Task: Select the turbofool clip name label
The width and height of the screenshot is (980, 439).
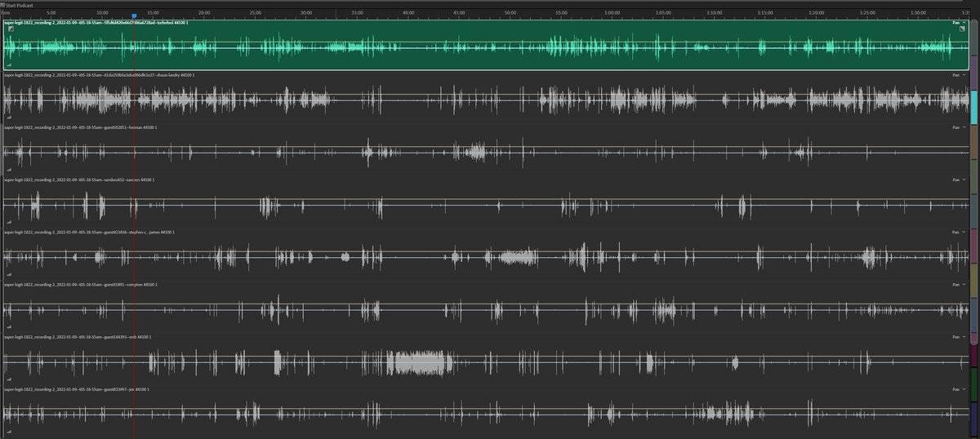Action: [x=96, y=22]
